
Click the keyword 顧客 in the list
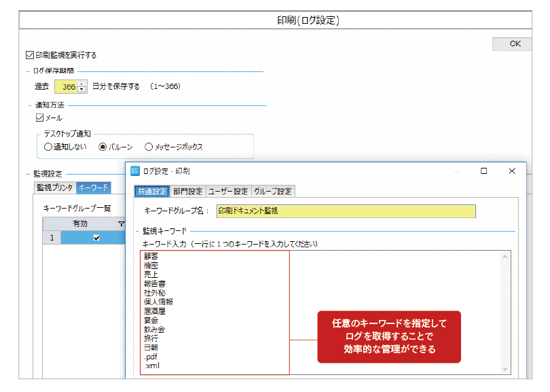coord(151,256)
